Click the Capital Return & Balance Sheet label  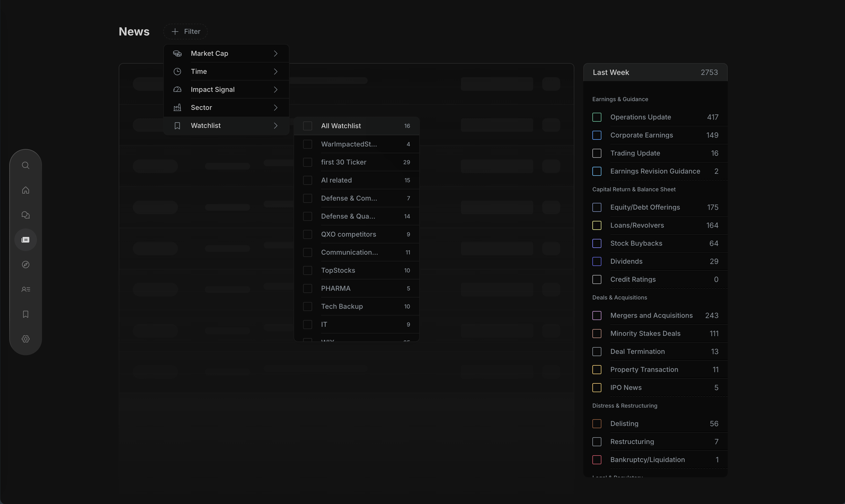coord(634,189)
